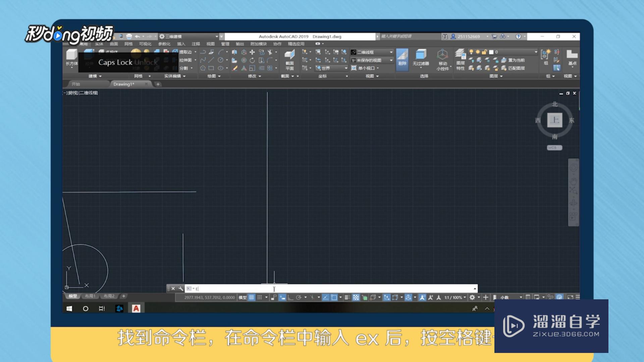The image size is (644, 362).
Task: Open the workspace 三维建模 dropdown
Action: [216, 37]
